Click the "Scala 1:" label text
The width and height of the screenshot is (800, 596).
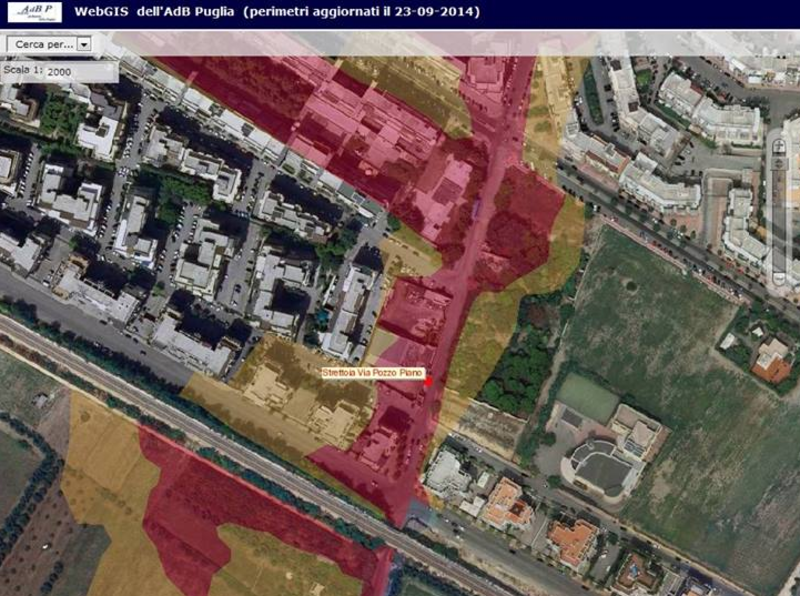[x=22, y=73]
